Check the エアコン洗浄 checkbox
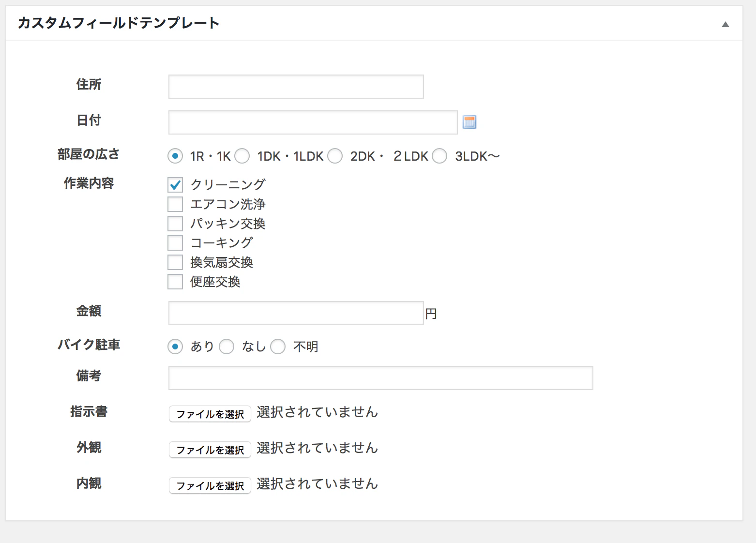Image resolution: width=756 pixels, height=543 pixels. click(175, 204)
